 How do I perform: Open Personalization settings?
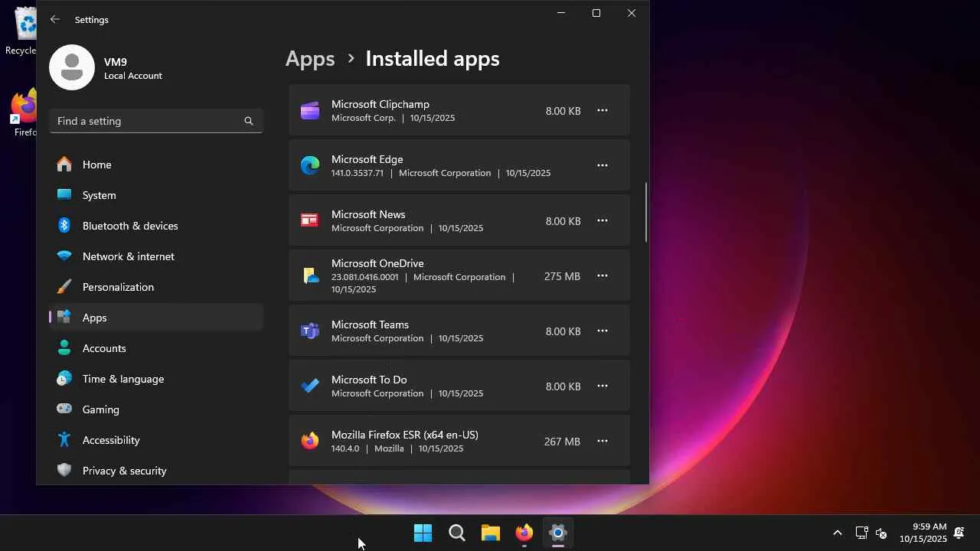click(x=156, y=287)
